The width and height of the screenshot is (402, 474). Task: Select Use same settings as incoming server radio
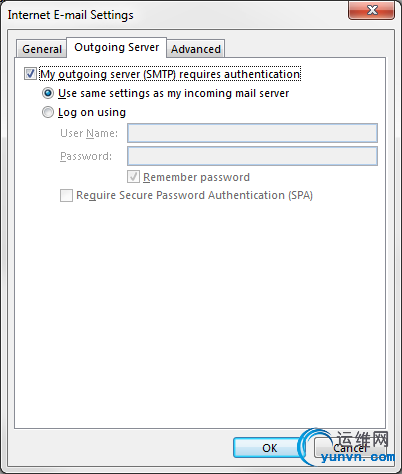coord(48,93)
